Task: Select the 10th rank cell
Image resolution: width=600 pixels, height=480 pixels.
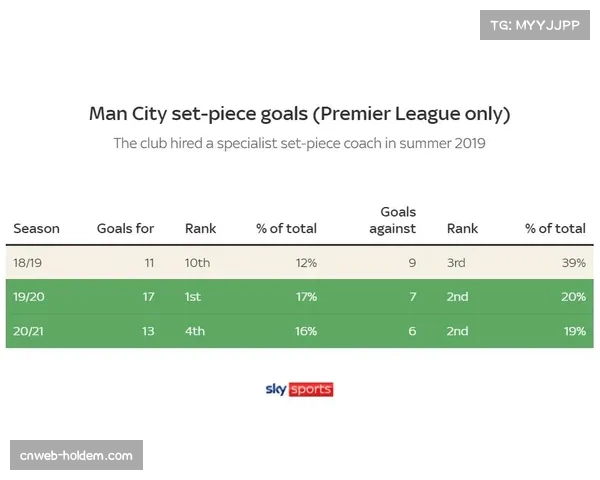Action: pos(198,263)
